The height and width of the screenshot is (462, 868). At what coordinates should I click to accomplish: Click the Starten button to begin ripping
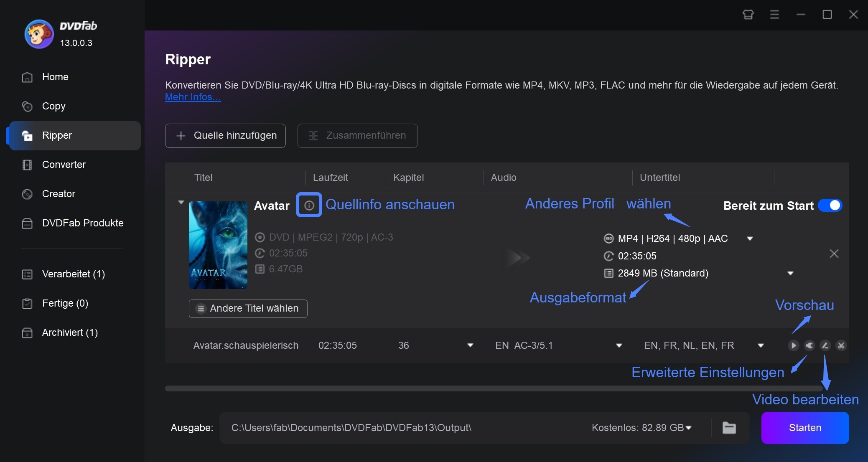[804, 428]
